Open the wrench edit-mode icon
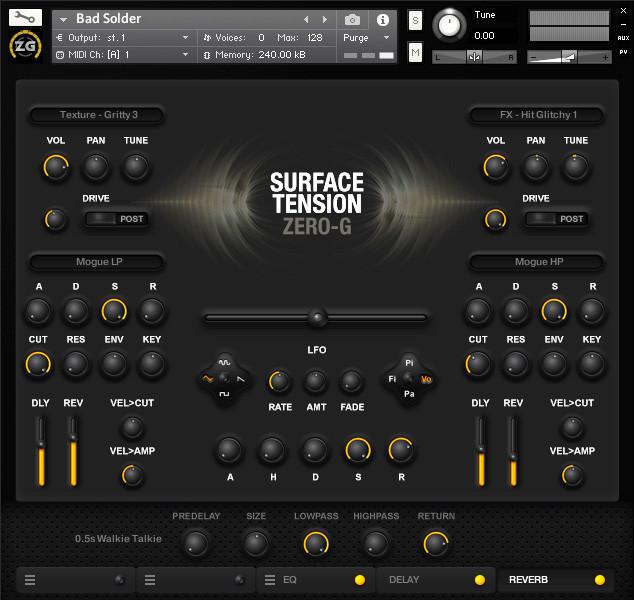 click(25, 17)
